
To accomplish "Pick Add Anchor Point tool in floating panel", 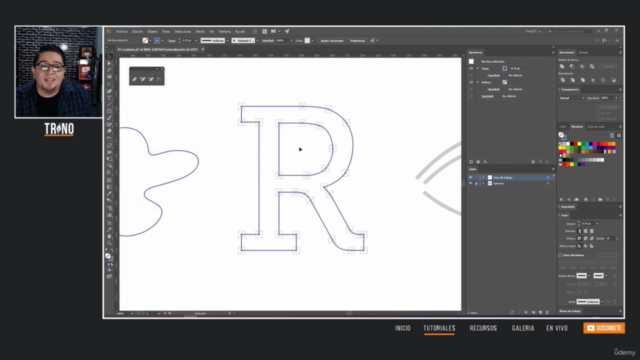I will point(143,79).
